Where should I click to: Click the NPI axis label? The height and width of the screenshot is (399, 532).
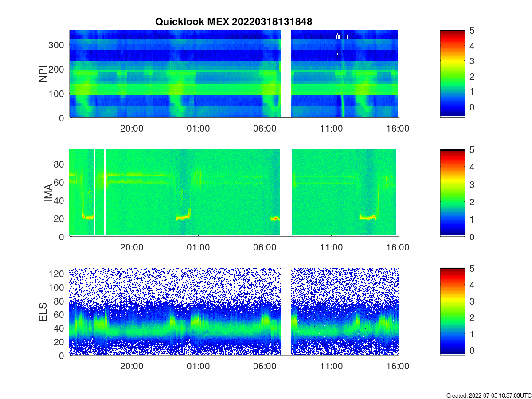tap(43, 74)
